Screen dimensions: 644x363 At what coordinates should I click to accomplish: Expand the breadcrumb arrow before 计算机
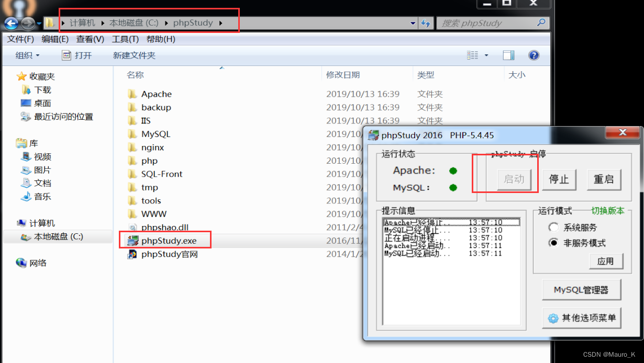[x=64, y=23]
